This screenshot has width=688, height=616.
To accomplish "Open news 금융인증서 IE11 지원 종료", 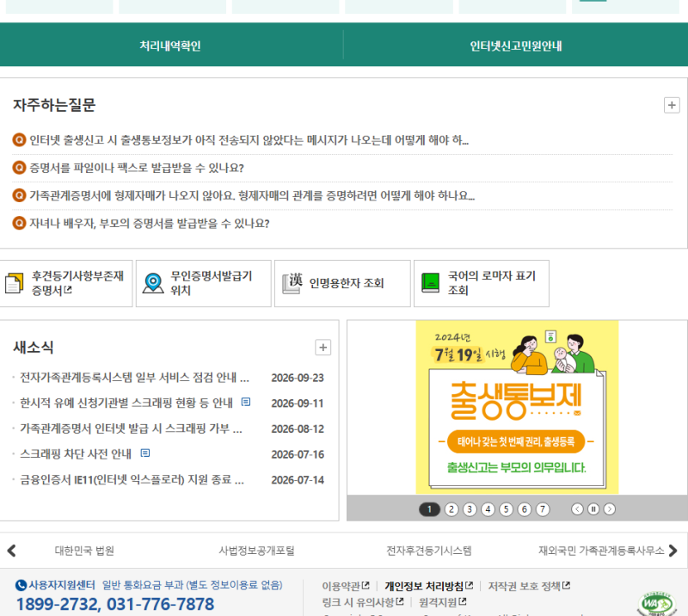I will click(132, 479).
